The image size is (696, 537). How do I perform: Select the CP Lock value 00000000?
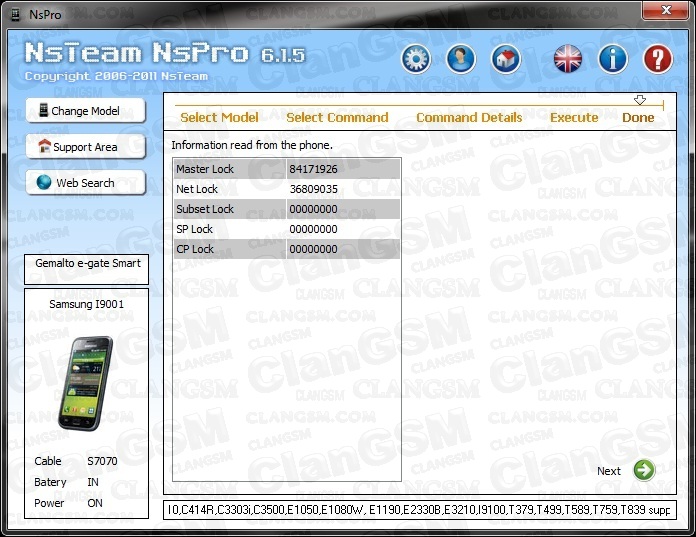[x=313, y=249]
